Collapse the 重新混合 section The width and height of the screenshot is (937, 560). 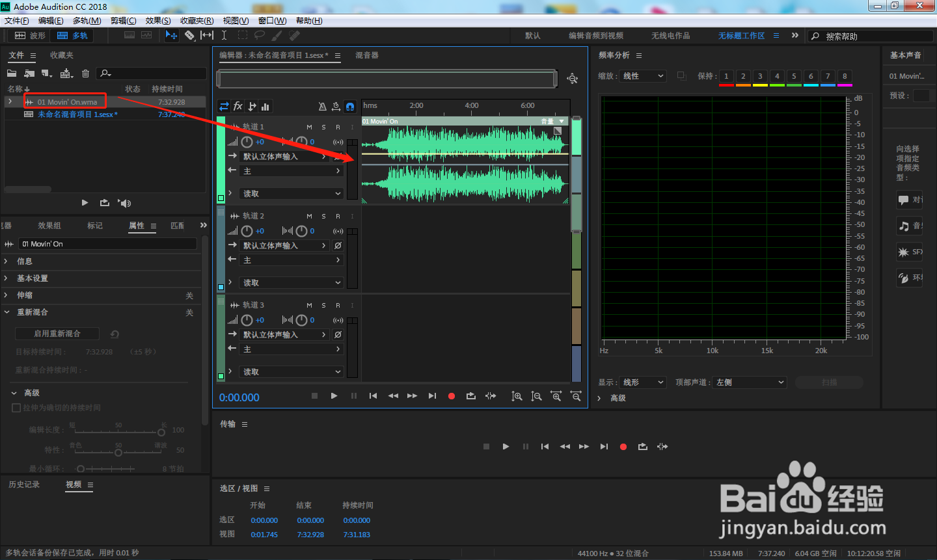click(6, 312)
